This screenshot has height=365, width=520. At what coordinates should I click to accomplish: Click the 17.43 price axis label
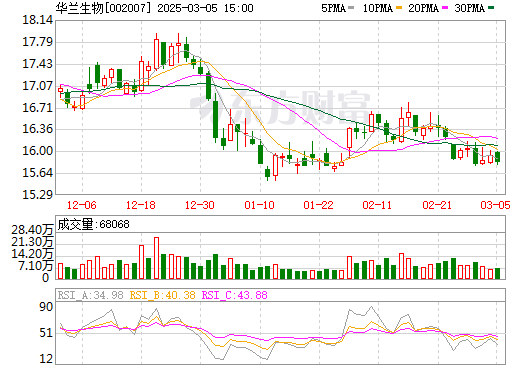(37, 64)
